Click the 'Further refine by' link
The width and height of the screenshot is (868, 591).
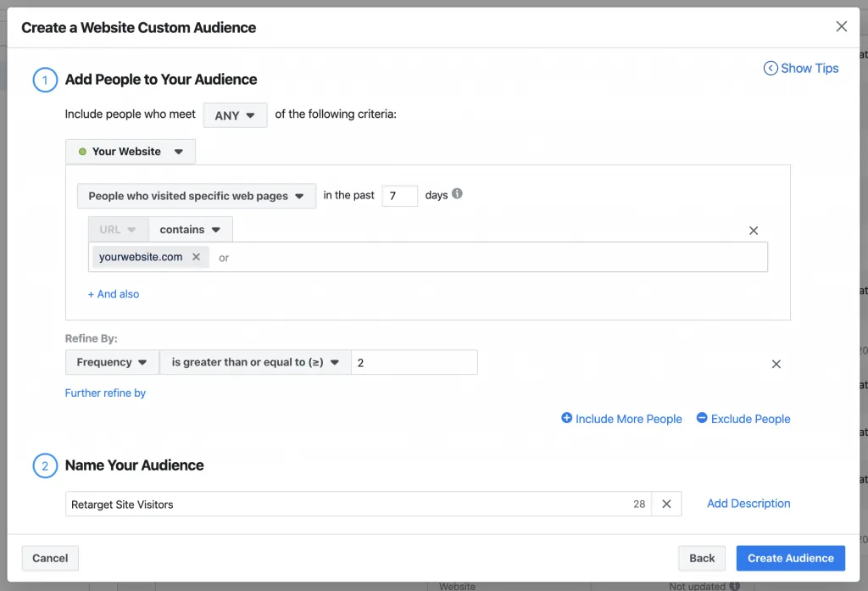click(x=105, y=393)
